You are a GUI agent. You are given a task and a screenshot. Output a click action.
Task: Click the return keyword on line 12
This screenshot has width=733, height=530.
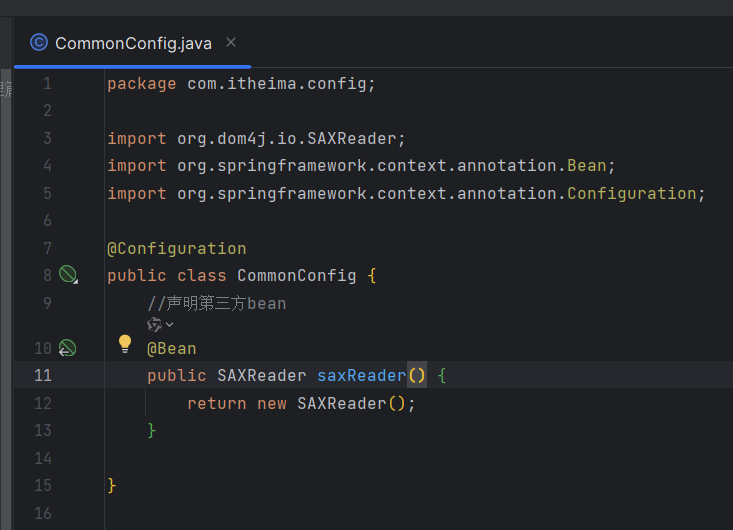coord(216,403)
